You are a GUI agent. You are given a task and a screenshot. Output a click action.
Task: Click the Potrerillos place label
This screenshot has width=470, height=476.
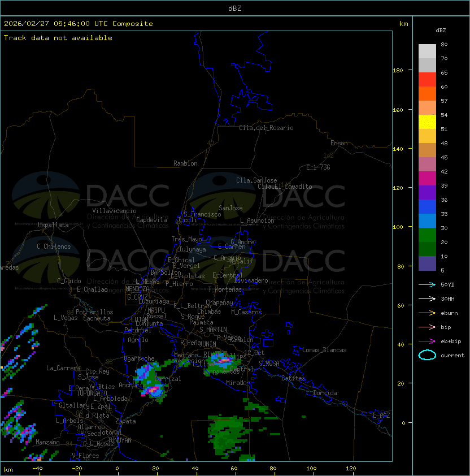click(x=94, y=312)
